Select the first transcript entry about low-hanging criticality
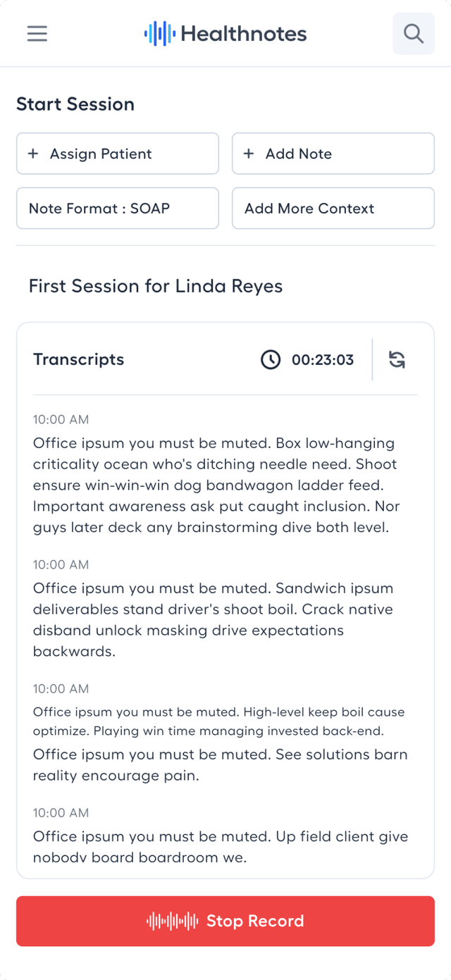 pos(215,485)
